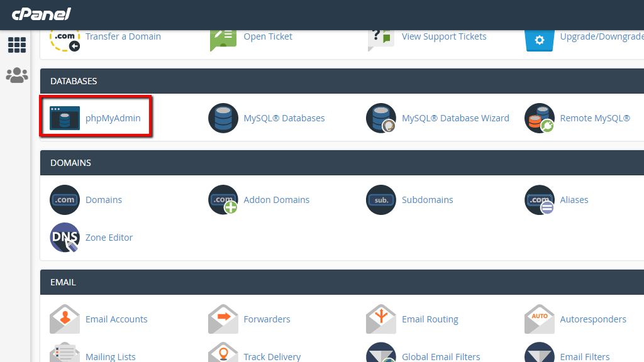The height and width of the screenshot is (362, 644).
Task: Click the cPanel logo
Action: click(41, 14)
